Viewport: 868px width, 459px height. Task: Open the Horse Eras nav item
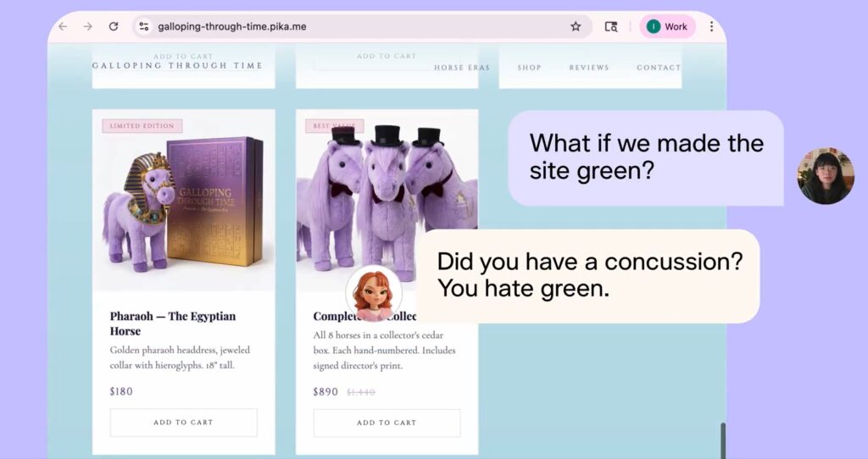pyautogui.click(x=461, y=68)
